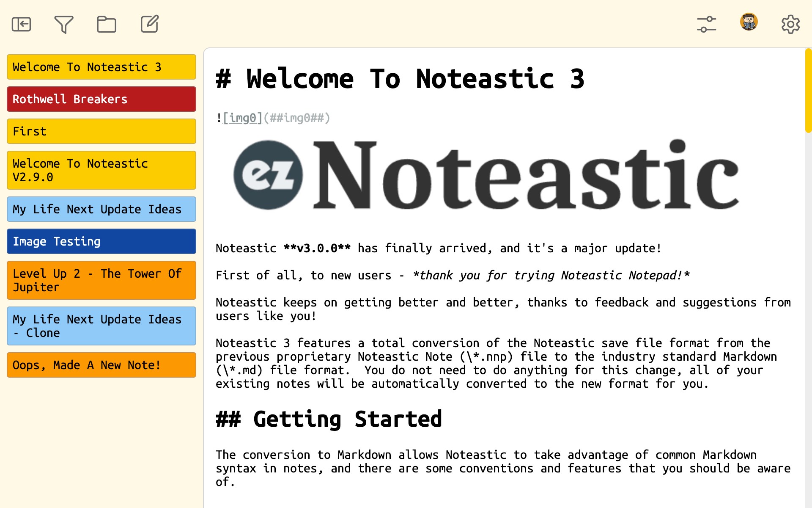This screenshot has height=508, width=812.
Task: Open the filter notes funnel icon
Action: coord(64,24)
